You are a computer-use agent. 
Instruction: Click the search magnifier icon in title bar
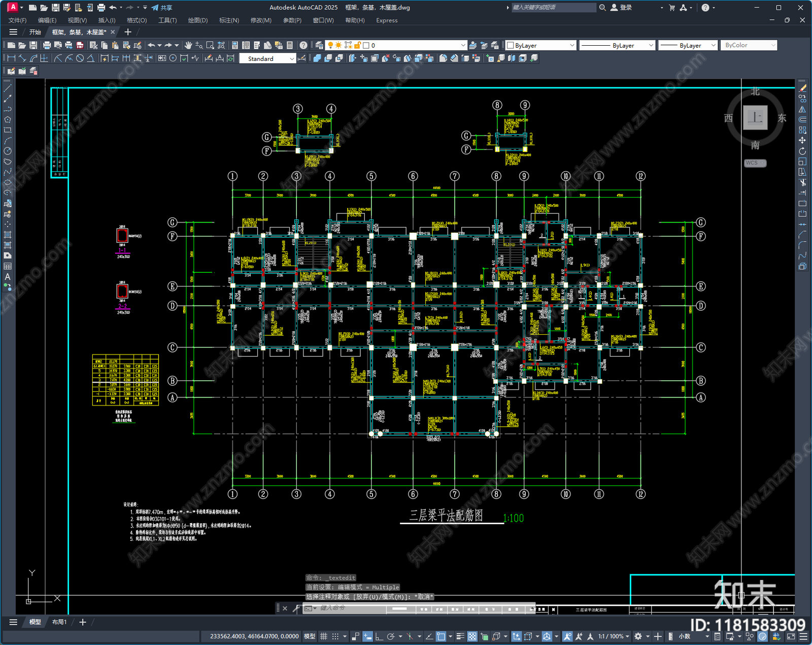click(x=602, y=8)
